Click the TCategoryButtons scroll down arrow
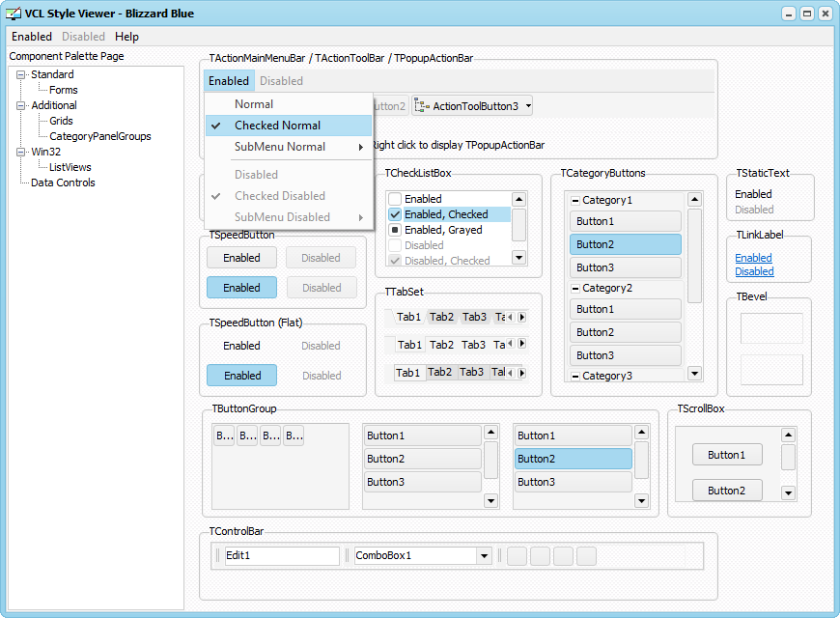 [694, 373]
